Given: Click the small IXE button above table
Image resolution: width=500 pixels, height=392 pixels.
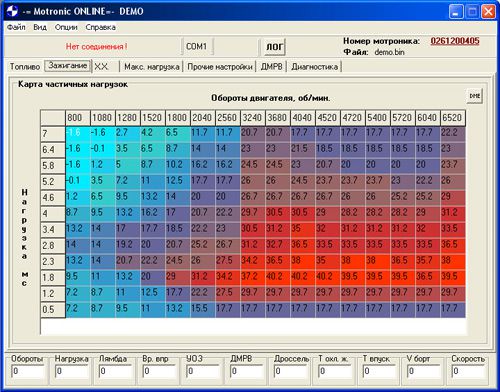Looking at the screenshot, I should click(474, 96).
